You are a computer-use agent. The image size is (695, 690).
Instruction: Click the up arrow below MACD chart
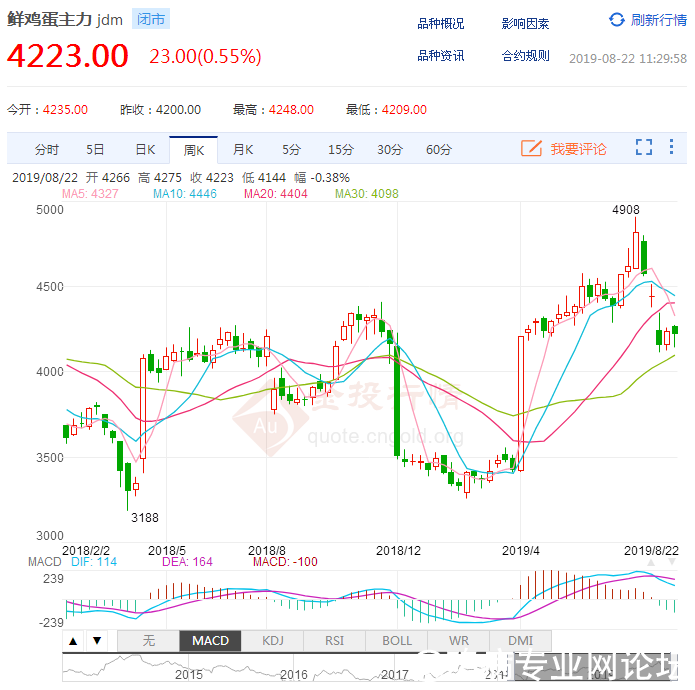[x=73, y=641]
